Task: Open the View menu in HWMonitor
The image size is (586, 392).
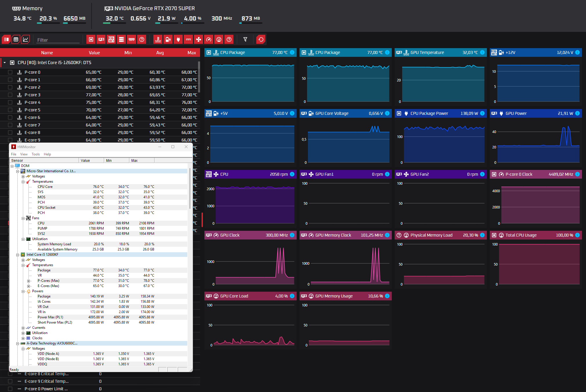Action: click(24, 154)
